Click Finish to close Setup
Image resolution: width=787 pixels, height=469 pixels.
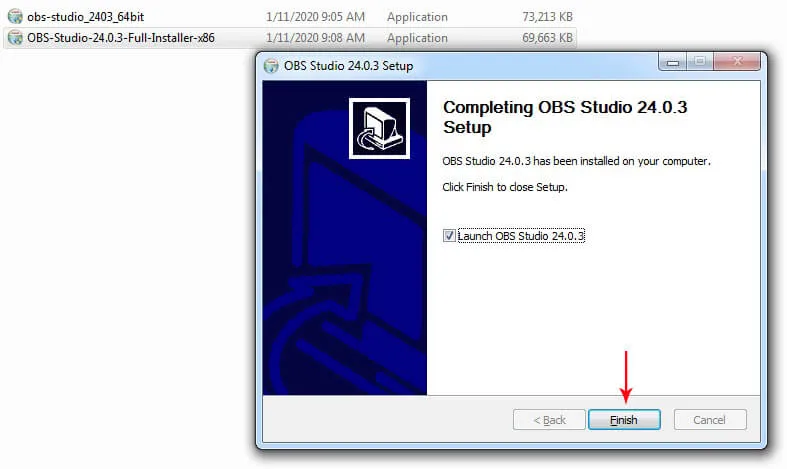coord(624,420)
